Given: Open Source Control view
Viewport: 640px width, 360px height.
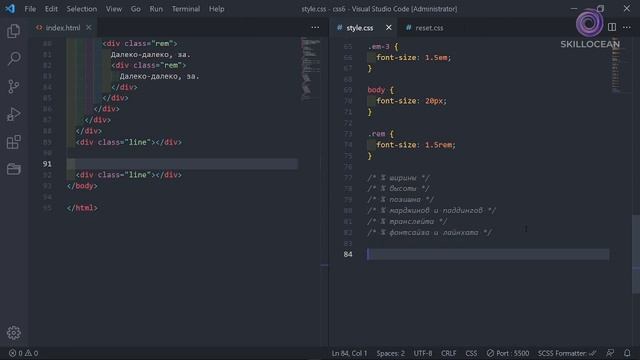Looking at the screenshot, I should pyautogui.click(x=13, y=86).
